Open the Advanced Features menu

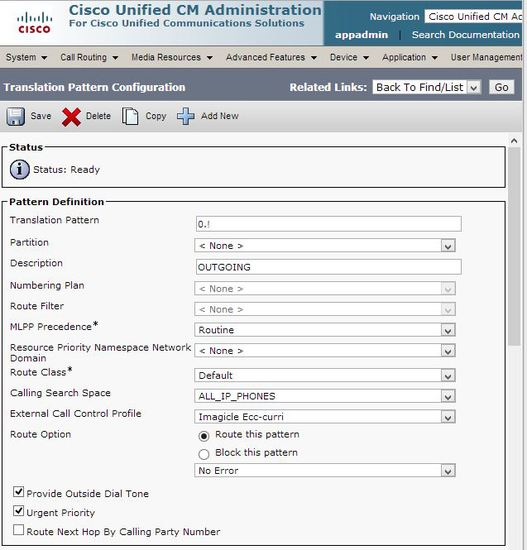(x=272, y=57)
